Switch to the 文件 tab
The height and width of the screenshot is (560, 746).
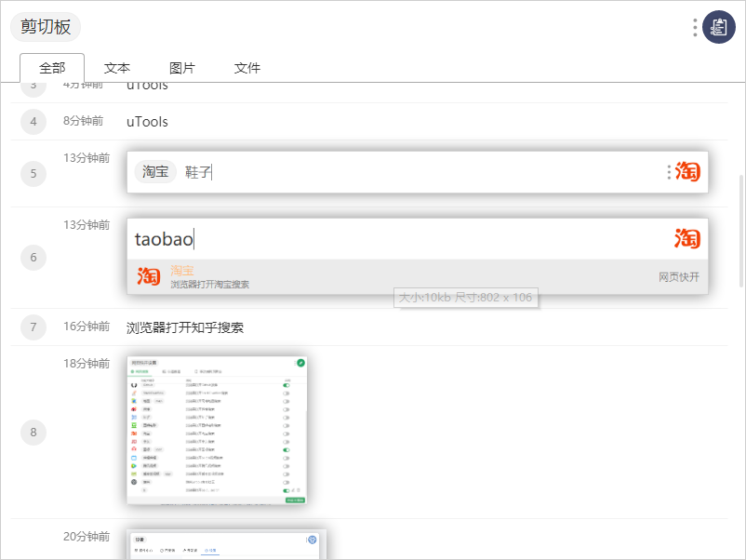tap(246, 68)
